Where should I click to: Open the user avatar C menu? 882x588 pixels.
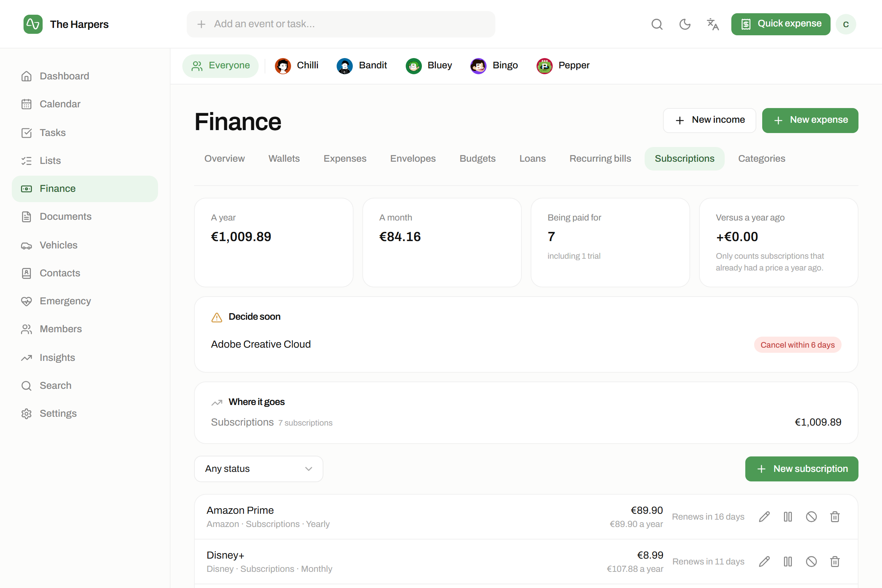(x=846, y=24)
